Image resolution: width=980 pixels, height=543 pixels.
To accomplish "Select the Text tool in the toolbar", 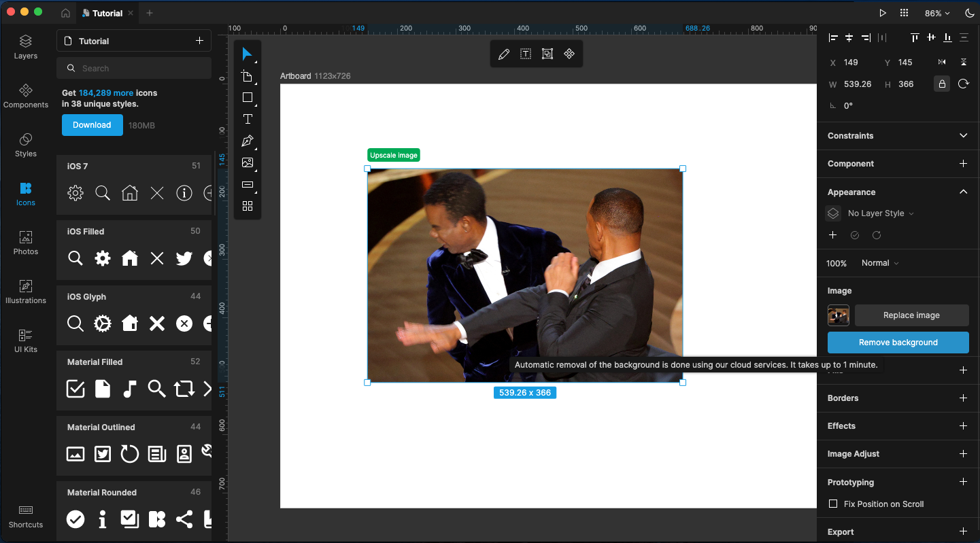I will [x=248, y=119].
